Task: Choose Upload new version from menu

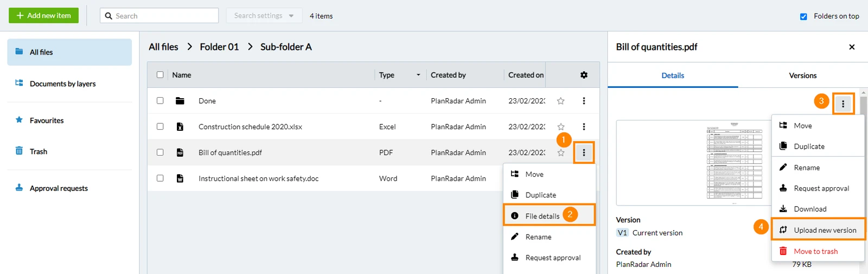Action: pos(819,230)
